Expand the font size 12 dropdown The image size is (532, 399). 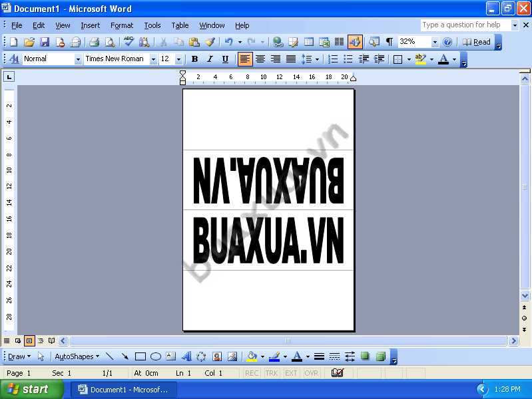(179, 59)
